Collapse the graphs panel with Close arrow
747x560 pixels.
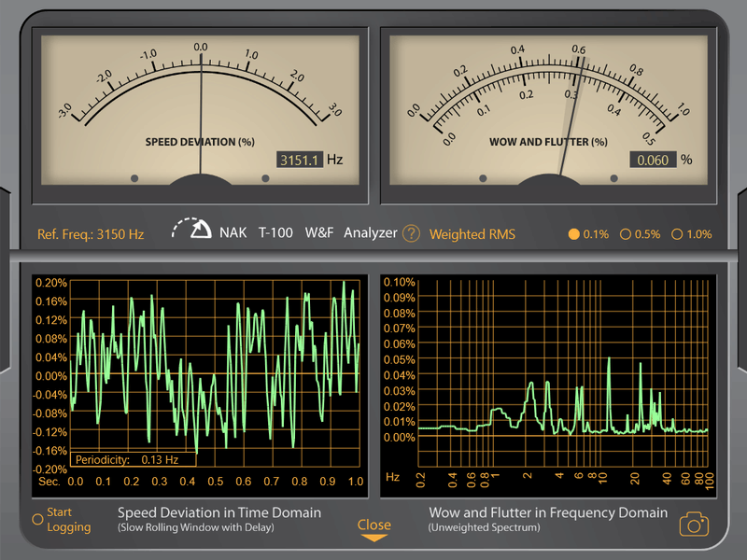tap(373, 529)
